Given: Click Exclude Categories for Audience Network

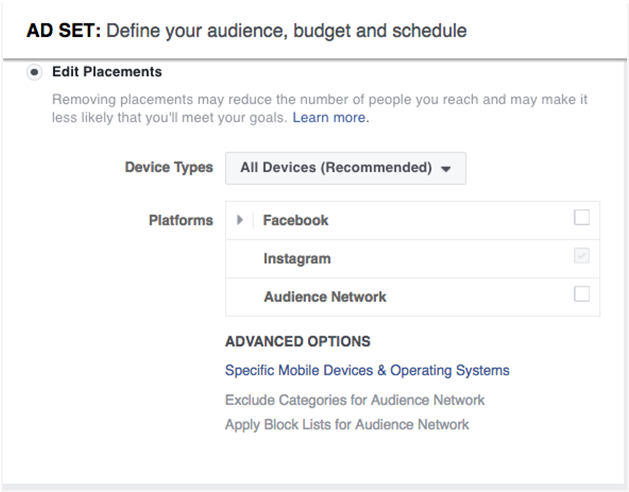Looking at the screenshot, I should pos(355,400).
